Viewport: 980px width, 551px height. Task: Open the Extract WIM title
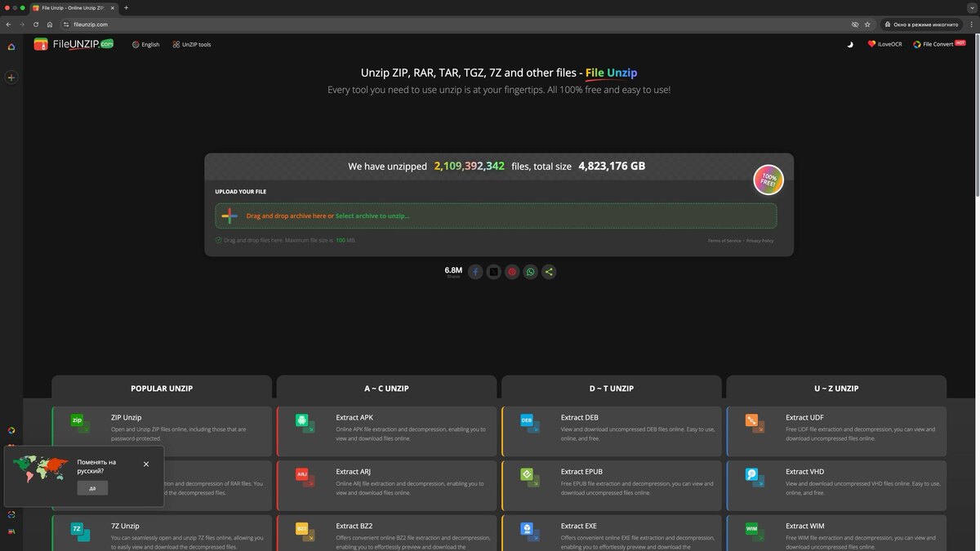(x=804, y=526)
